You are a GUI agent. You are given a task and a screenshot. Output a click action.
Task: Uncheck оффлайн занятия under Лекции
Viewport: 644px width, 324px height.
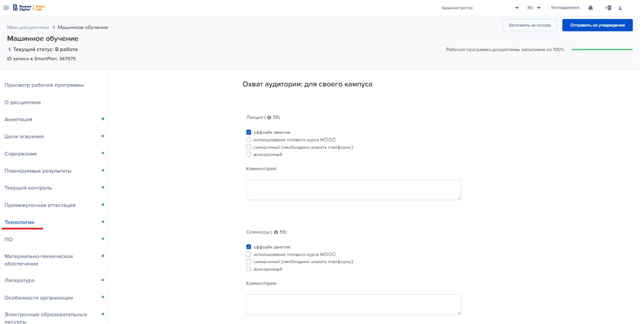coord(248,132)
